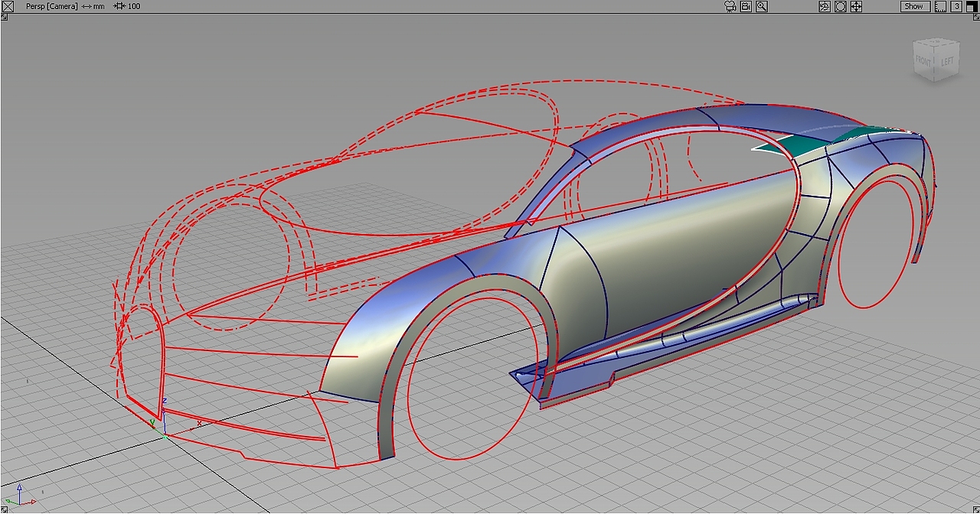Activate the tumble view icon
Screen dimensions: 980x514
[825, 6]
